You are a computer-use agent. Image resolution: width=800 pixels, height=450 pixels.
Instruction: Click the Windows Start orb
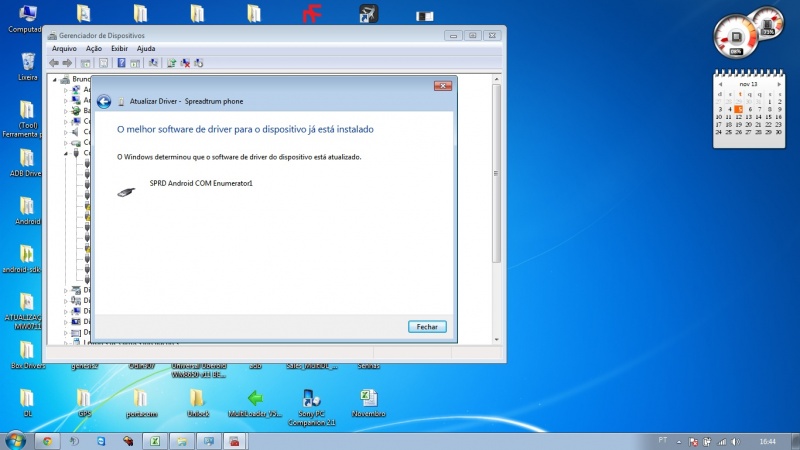(15, 440)
